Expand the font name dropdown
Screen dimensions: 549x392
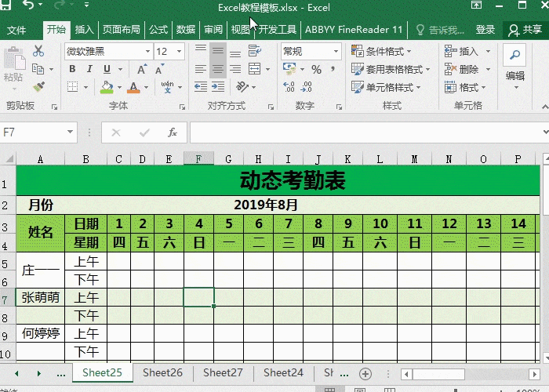(147, 51)
